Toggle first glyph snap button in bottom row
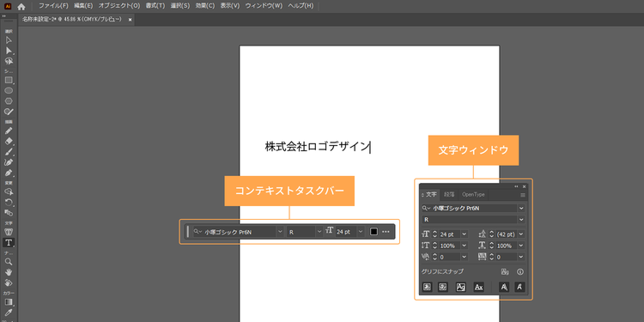The width and height of the screenshot is (644, 322). (427, 287)
